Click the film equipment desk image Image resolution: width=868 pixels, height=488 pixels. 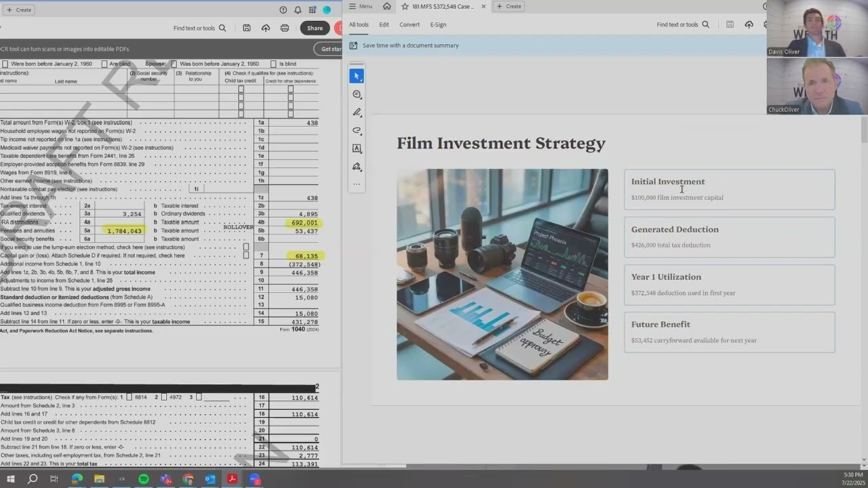(502, 274)
